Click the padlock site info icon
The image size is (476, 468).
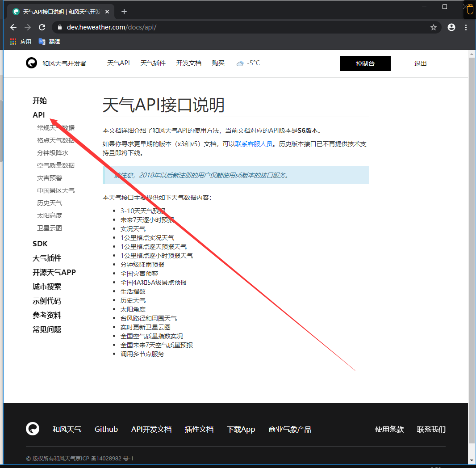(60, 27)
